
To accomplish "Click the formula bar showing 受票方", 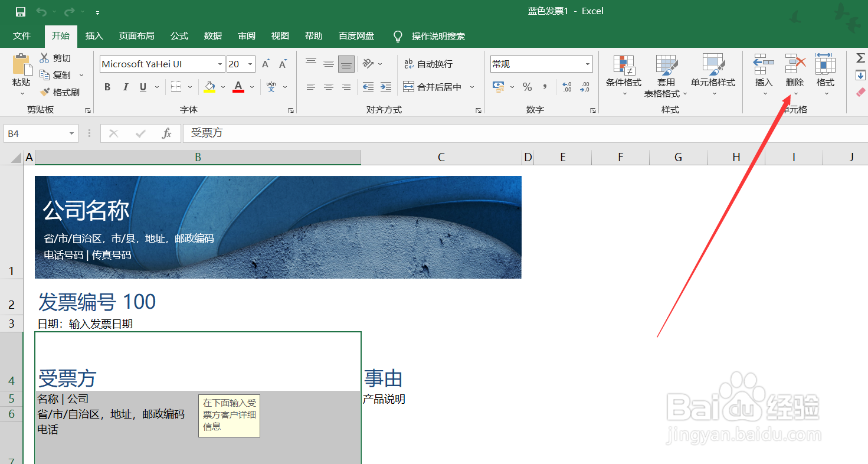I will click(x=525, y=133).
